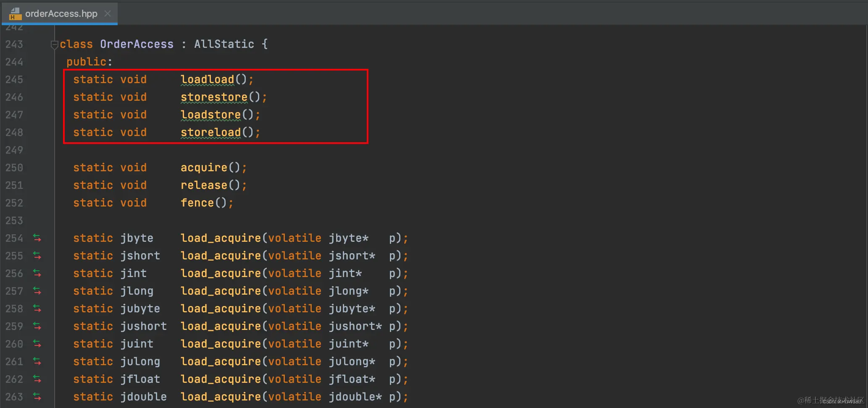
Task: Click the jfloat* parameter type on line 262
Action: [x=352, y=379]
